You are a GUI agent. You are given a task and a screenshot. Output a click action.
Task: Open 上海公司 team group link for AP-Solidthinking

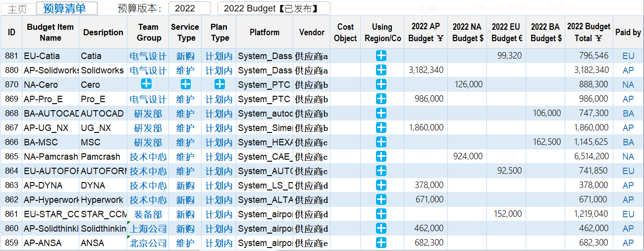(x=148, y=229)
